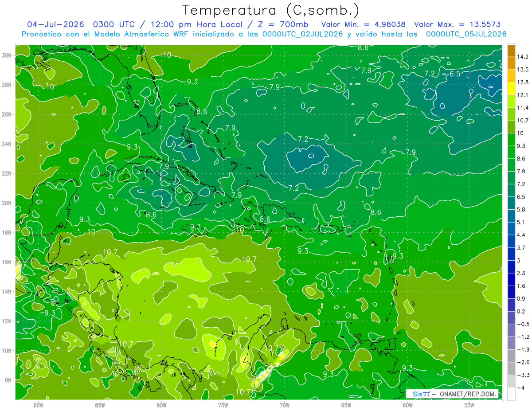Click the "14N" latitude axis label
532x411 pixels.
click(x=6, y=291)
